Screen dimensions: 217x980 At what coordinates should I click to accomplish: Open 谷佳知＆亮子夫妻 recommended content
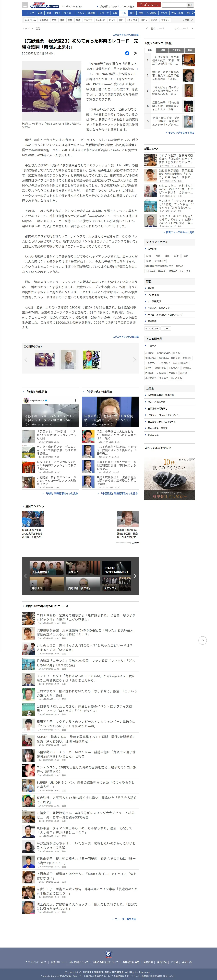pos(33,525)
